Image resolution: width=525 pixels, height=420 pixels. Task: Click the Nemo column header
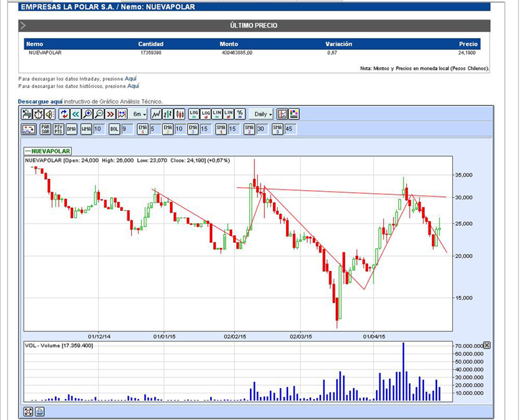coord(35,44)
